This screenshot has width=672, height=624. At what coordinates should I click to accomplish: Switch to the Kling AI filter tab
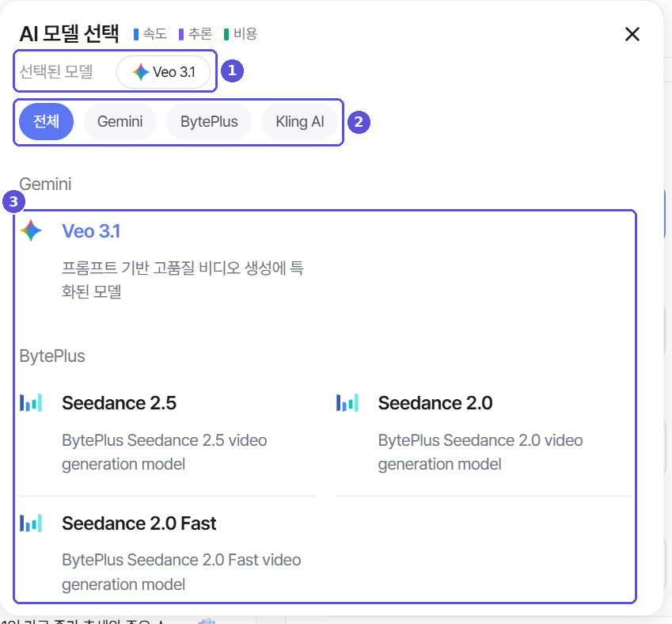point(299,121)
